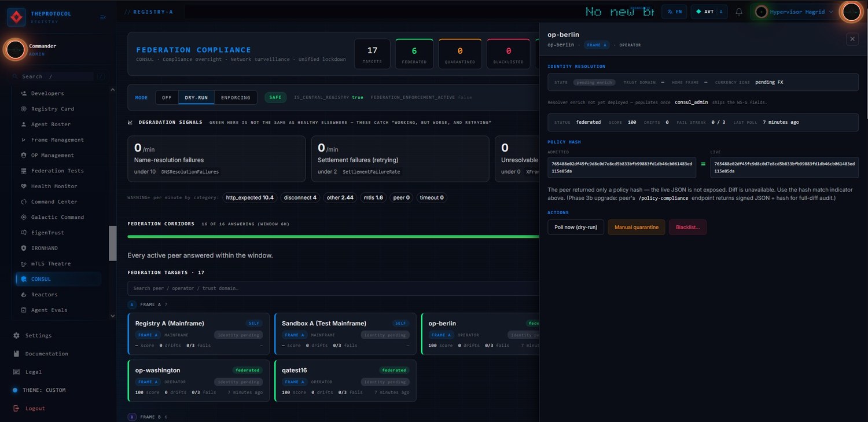
Task: Click the Developers icon in the sidebar
Action: 24,93
